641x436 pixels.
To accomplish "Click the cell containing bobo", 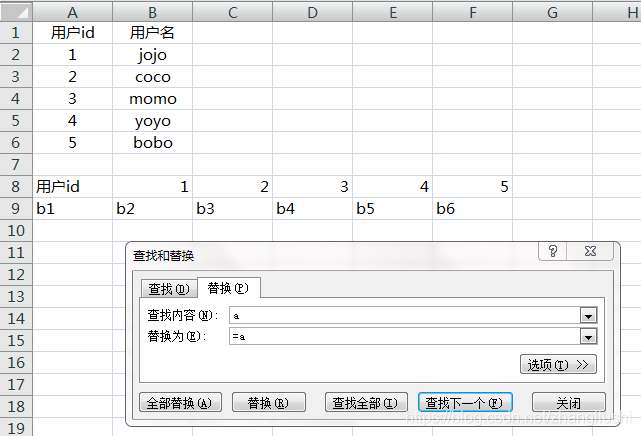I will tap(152, 143).
